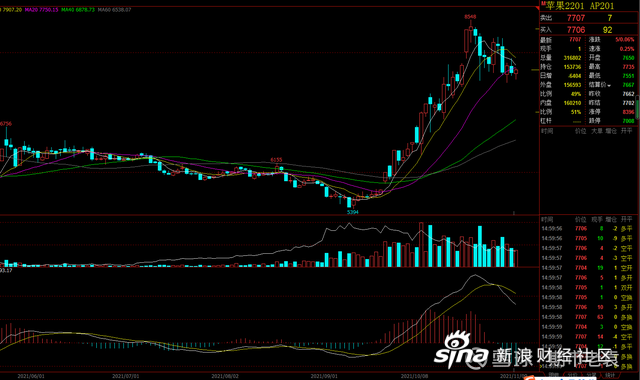
Task: Click the 跌停 limit-down value 7008
Action: pos(629,121)
